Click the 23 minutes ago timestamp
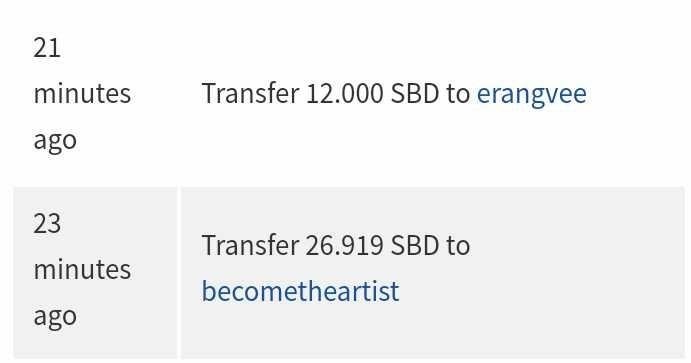 coord(82,270)
